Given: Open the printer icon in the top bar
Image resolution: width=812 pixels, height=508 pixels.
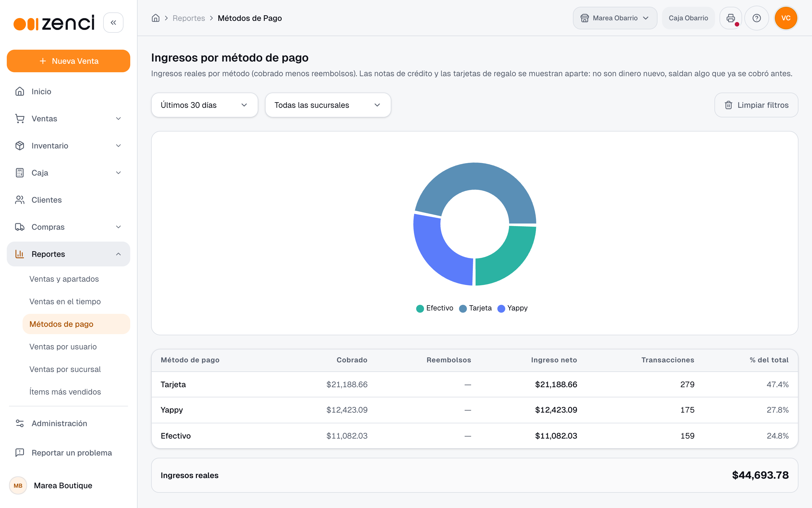Looking at the screenshot, I should point(731,18).
